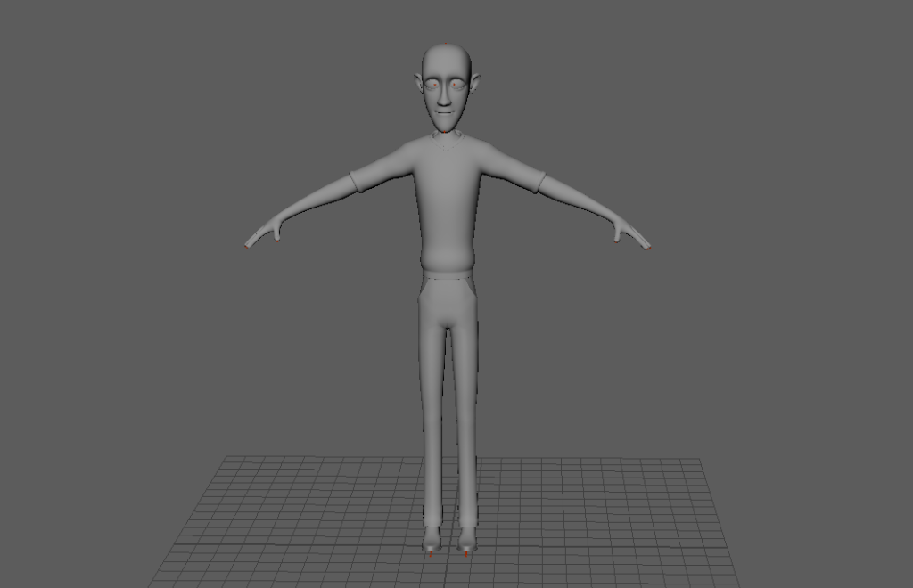913x588 pixels.
Task: Select the short sleeve cuff on viewer's left arm
Action: [357, 182]
